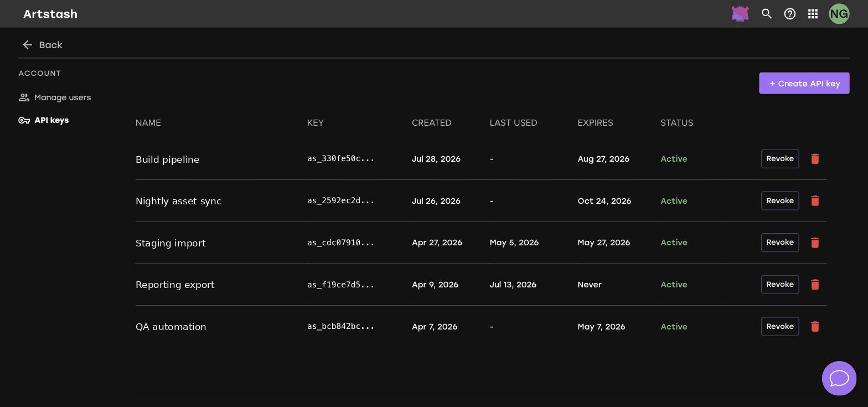Delete the Build pipeline key
The width and height of the screenshot is (868, 407).
815,159
